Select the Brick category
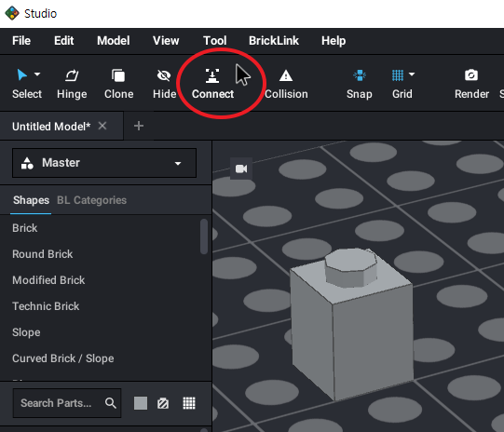This screenshot has height=432, width=504. 25,228
